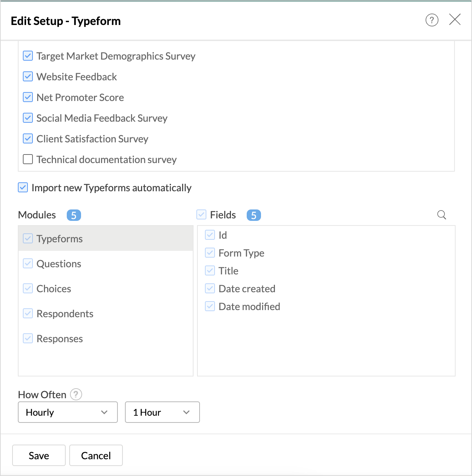Toggle the Choices module checkbox
This screenshot has height=476, width=472.
pos(28,288)
